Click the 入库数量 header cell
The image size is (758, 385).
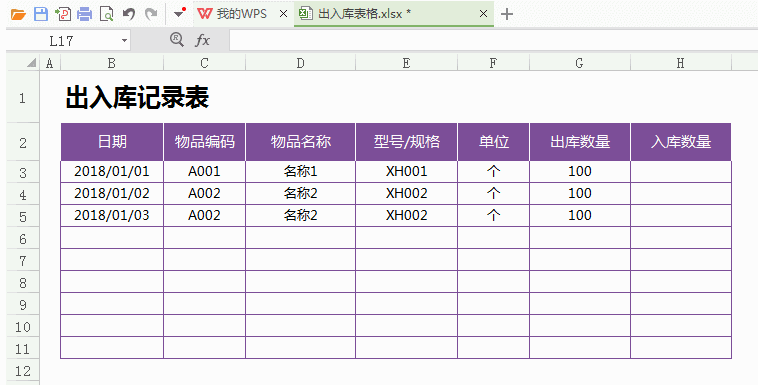pyautogui.click(x=681, y=142)
